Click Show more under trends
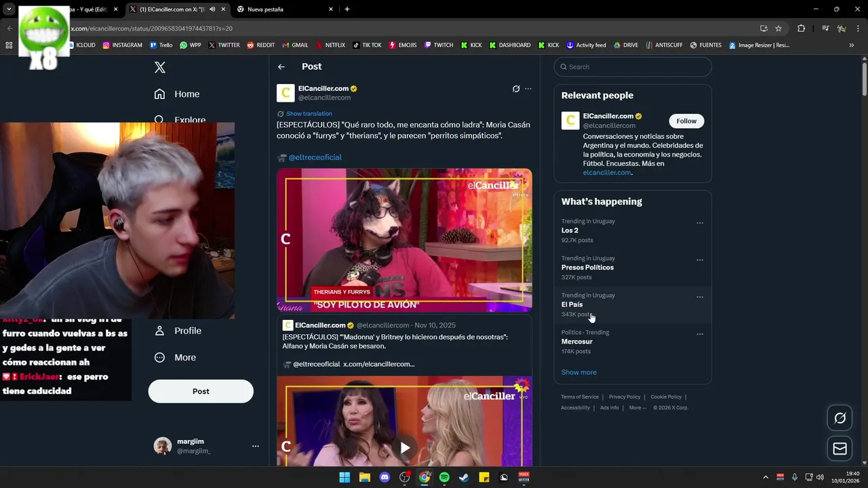868x488 pixels. (578, 372)
